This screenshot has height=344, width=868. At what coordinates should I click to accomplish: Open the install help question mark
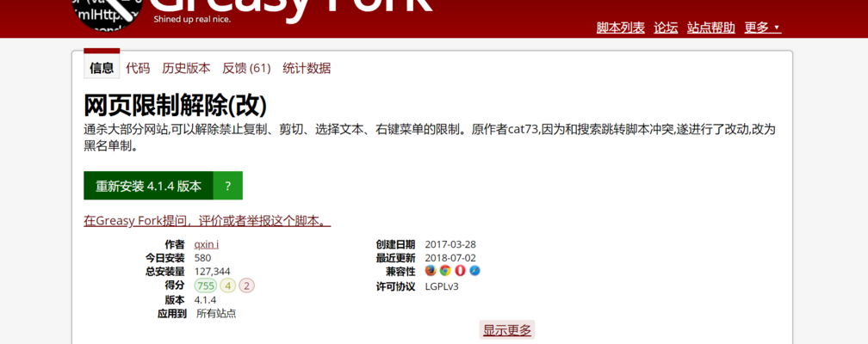[x=228, y=186]
